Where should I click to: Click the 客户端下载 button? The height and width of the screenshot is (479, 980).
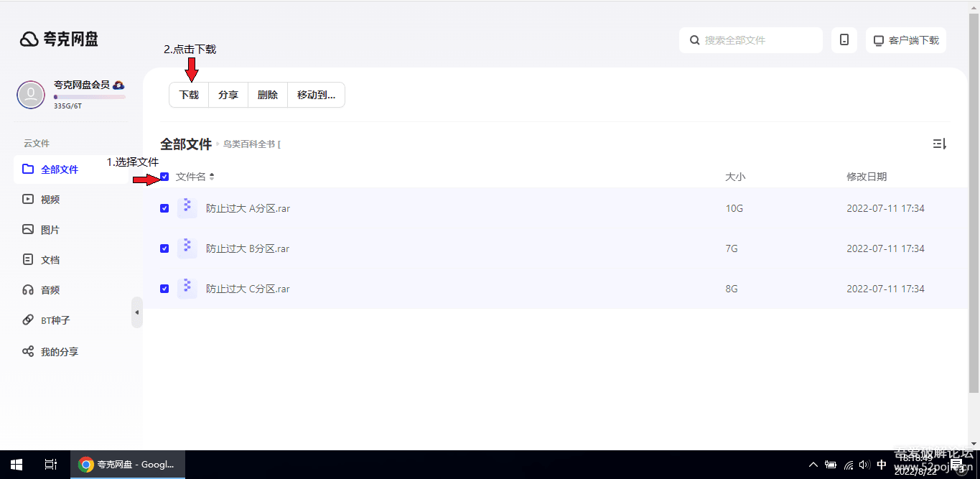pos(905,40)
